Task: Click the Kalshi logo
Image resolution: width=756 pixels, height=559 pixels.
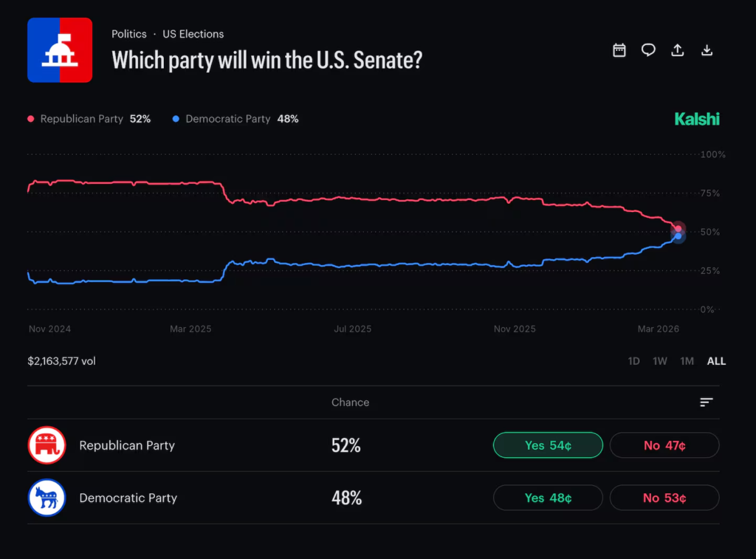Action: click(x=697, y=119)
